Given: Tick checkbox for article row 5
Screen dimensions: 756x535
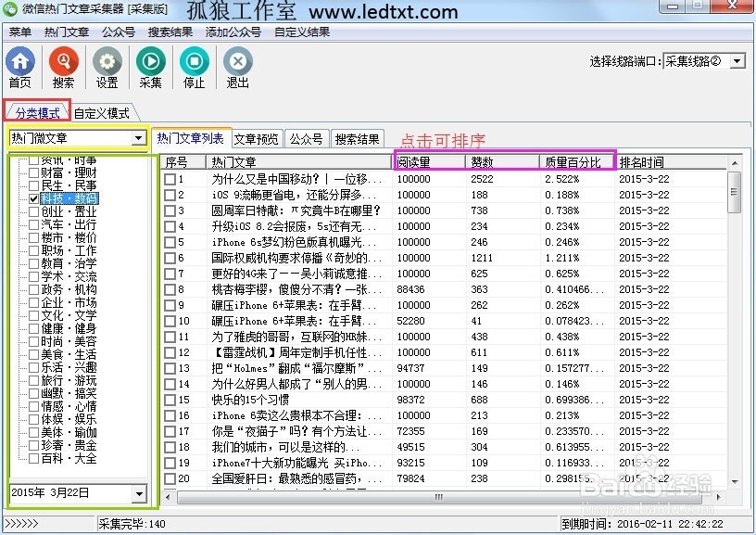Looking at the screenshot, I should 170,243.
